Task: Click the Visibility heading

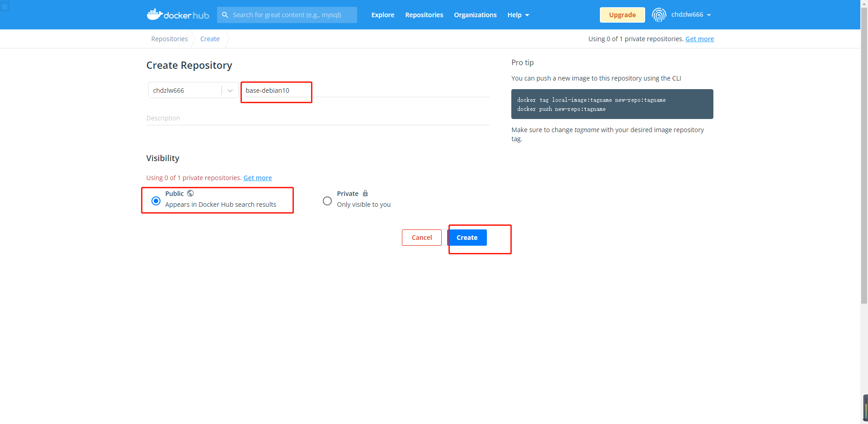Action: [163, 158]
